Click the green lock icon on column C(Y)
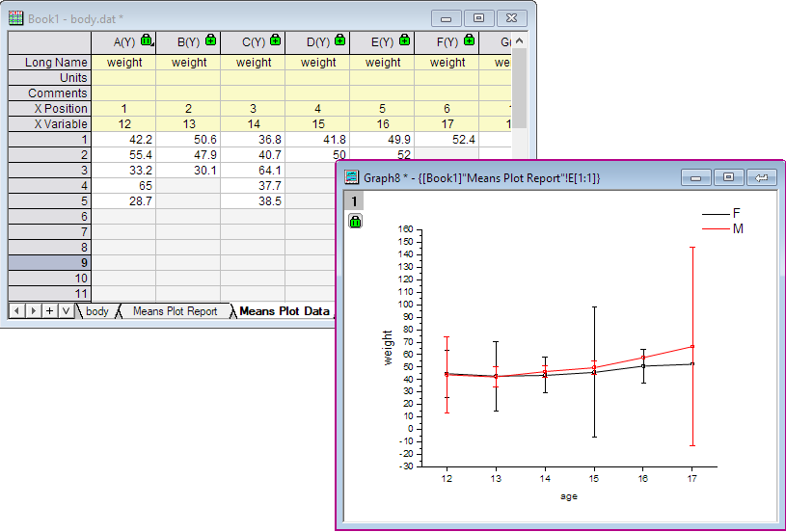 point(276,40)
